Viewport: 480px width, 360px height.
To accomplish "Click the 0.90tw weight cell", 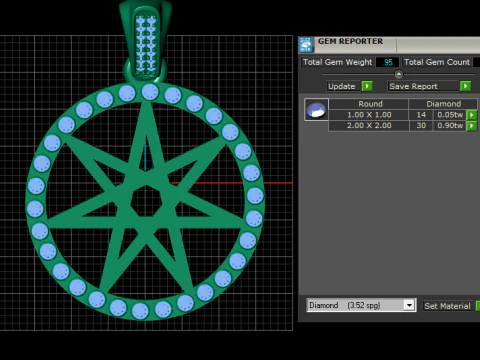I will pos(449,126).
